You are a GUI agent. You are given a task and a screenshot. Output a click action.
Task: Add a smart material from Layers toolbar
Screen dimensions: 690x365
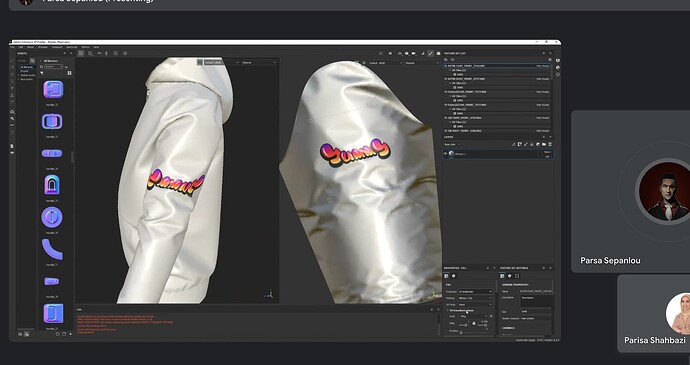click(538, 144)
